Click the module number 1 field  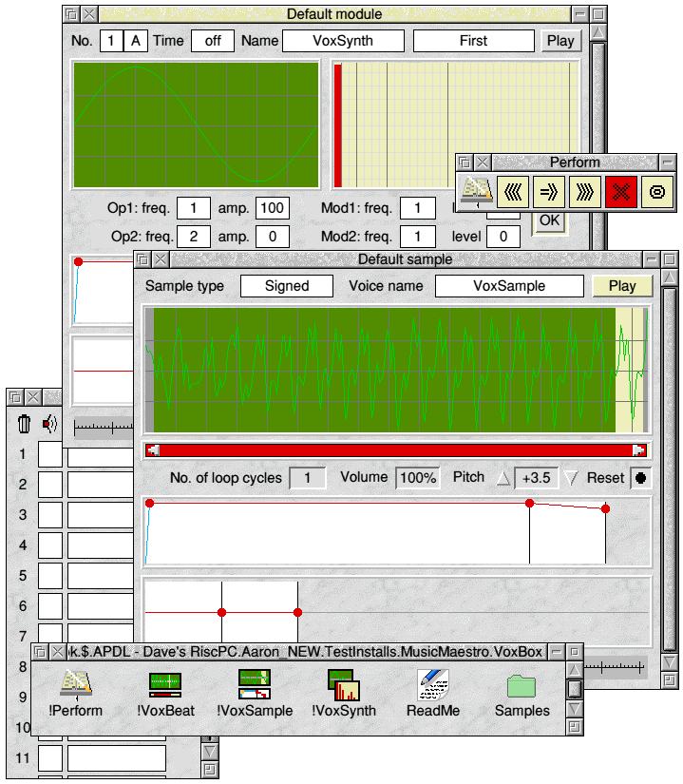coord(111,41)
